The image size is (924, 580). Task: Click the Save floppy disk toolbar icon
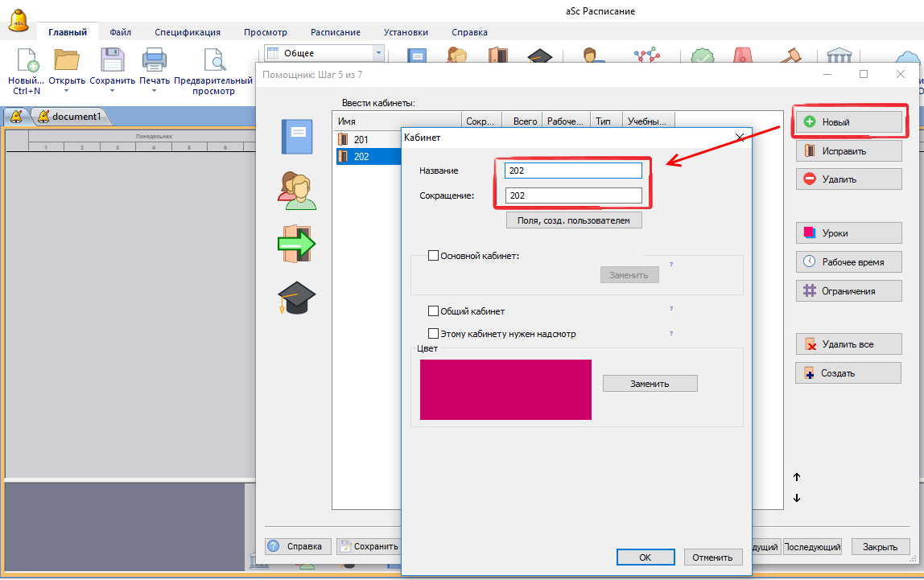pos(111,61)
